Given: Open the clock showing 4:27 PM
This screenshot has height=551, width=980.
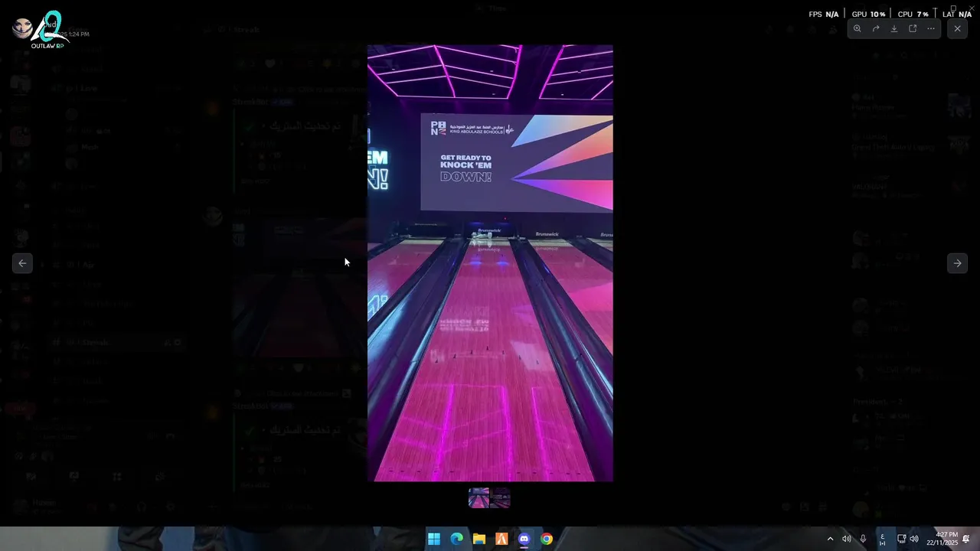Looking at the screenshot, I should (942, 539).
